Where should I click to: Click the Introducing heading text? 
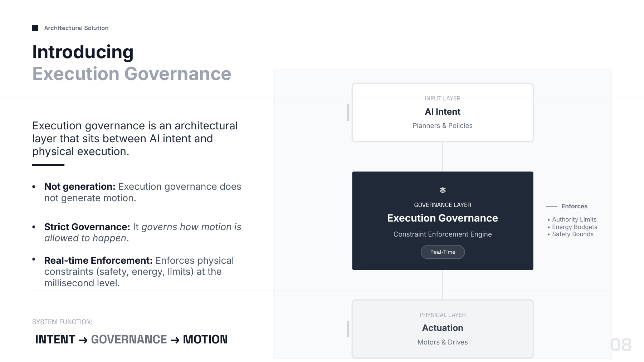(x=83, y=52)
